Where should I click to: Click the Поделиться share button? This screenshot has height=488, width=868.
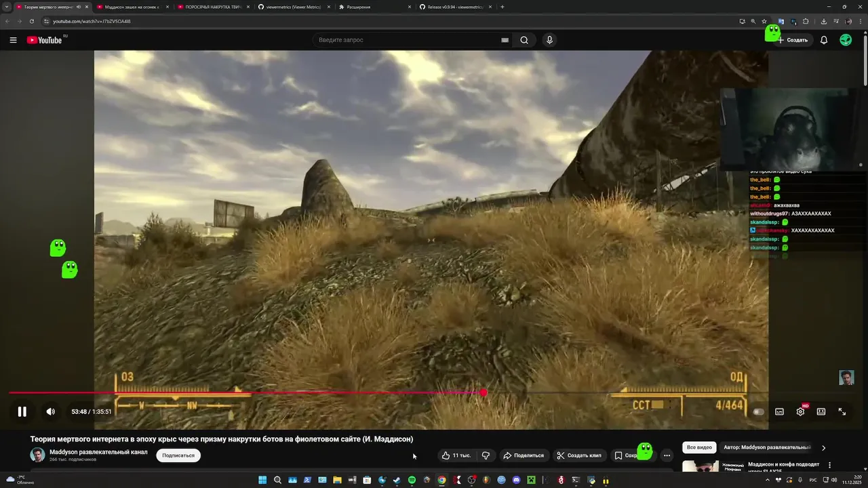click(x=524, y=455)
